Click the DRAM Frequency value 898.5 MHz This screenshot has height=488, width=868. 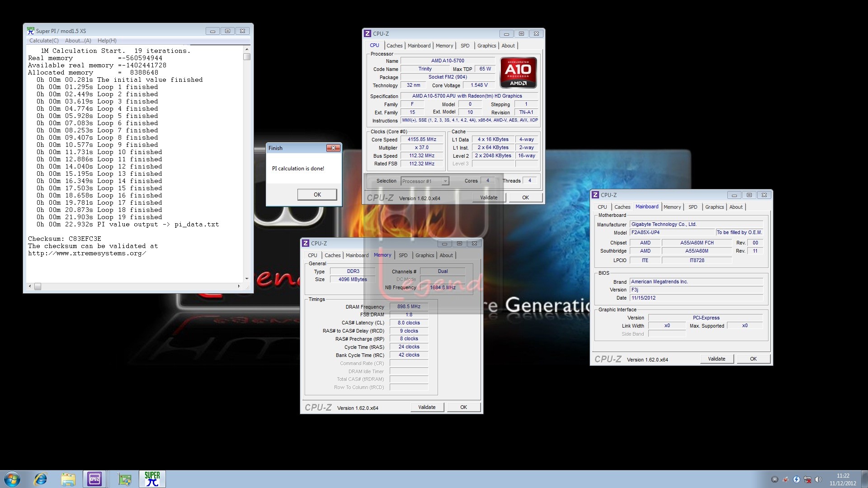click(409, 306)
